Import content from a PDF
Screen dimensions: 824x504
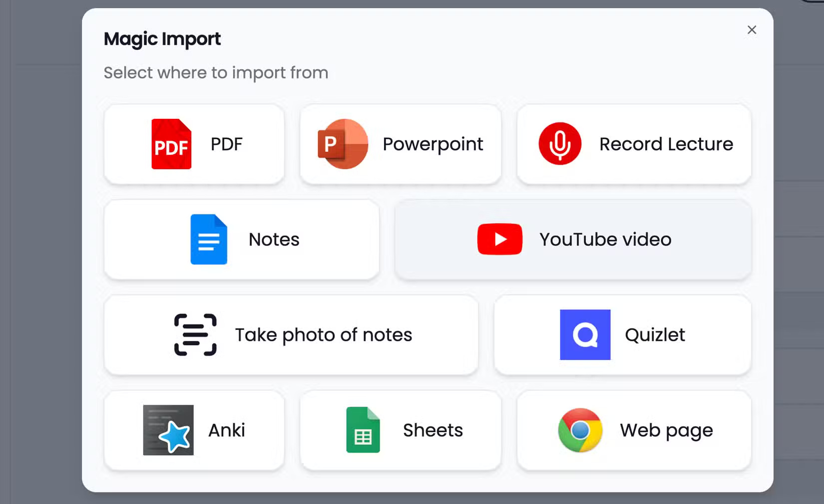coord(193,144)
